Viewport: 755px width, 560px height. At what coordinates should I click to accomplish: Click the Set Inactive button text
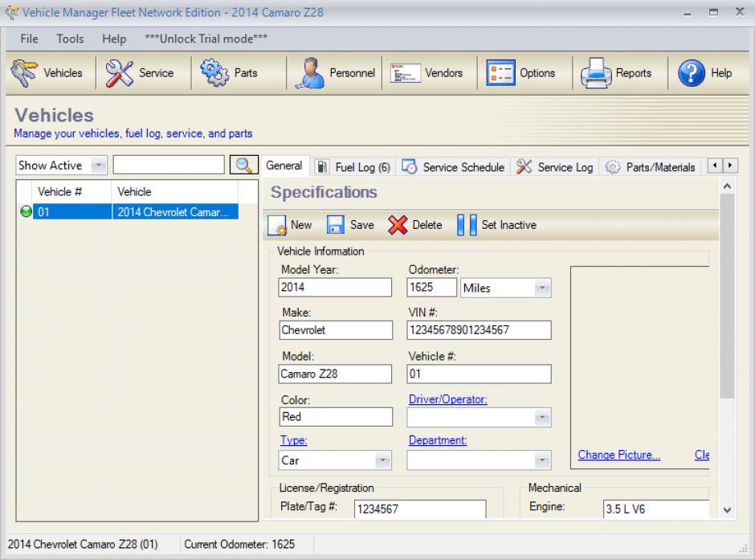tap(509, 225)
